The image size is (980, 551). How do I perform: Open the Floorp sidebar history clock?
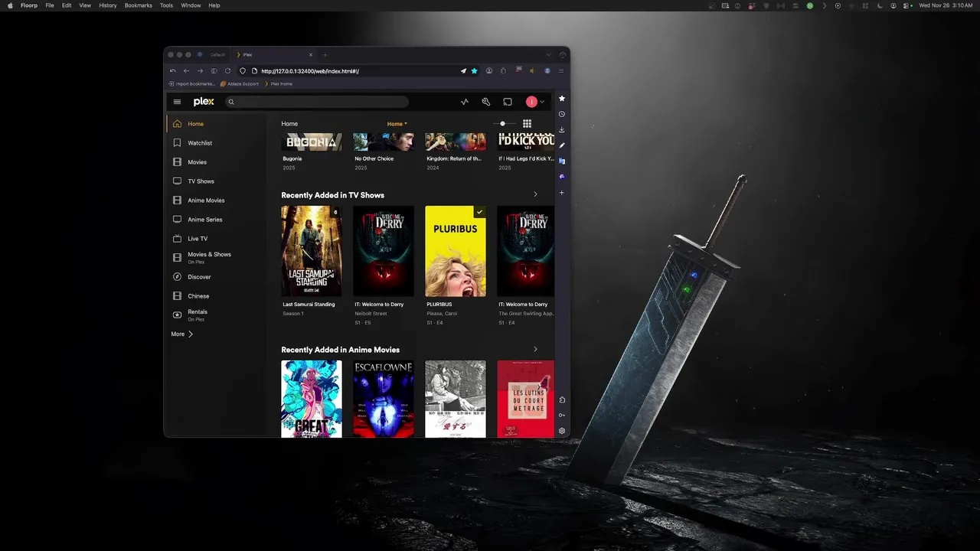click(562, 114)
